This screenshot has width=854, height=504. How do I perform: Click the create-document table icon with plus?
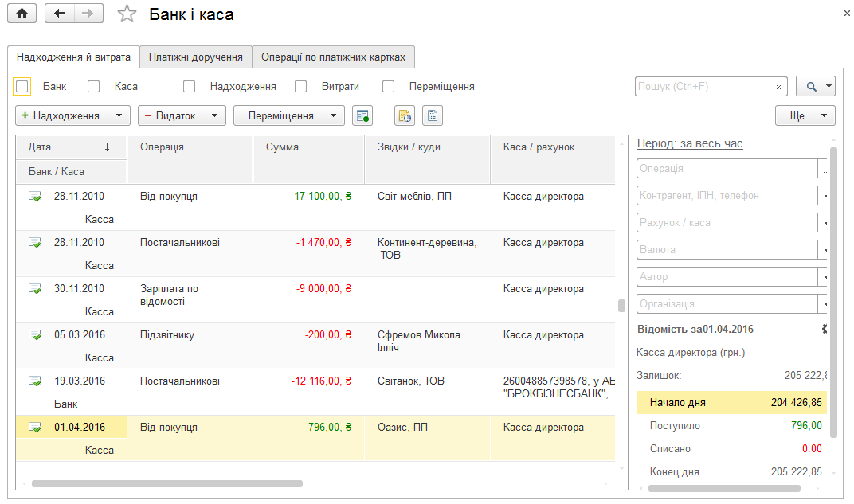tap(362, 115)
